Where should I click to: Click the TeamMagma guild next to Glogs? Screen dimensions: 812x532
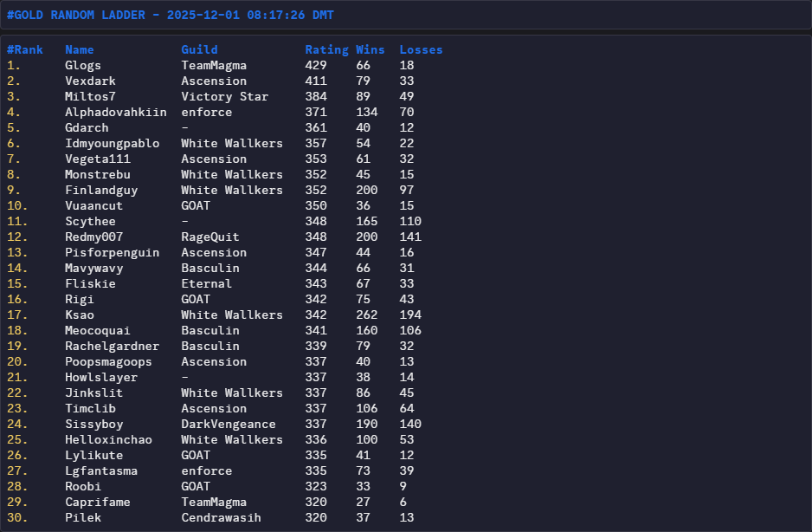tap(214, 65)
